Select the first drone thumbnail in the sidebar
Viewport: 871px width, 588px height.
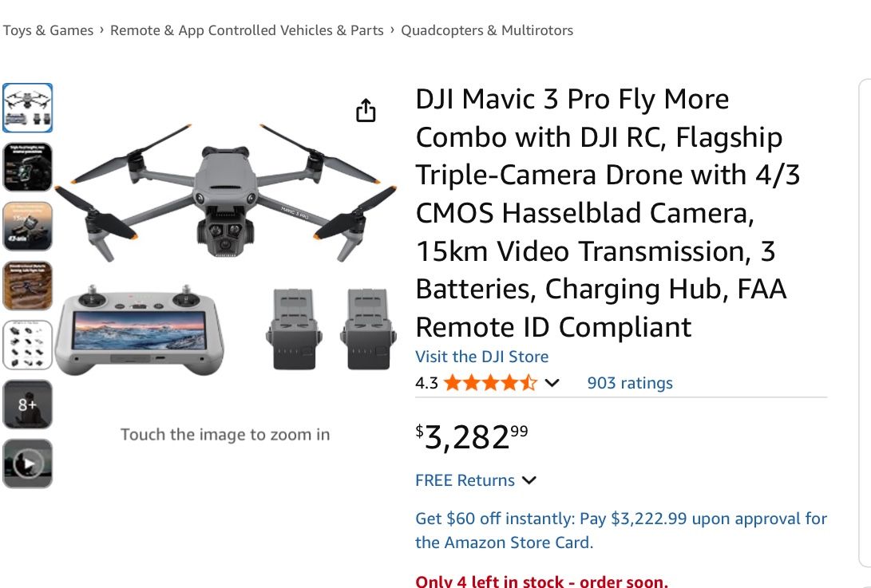(x=28, y=108)
